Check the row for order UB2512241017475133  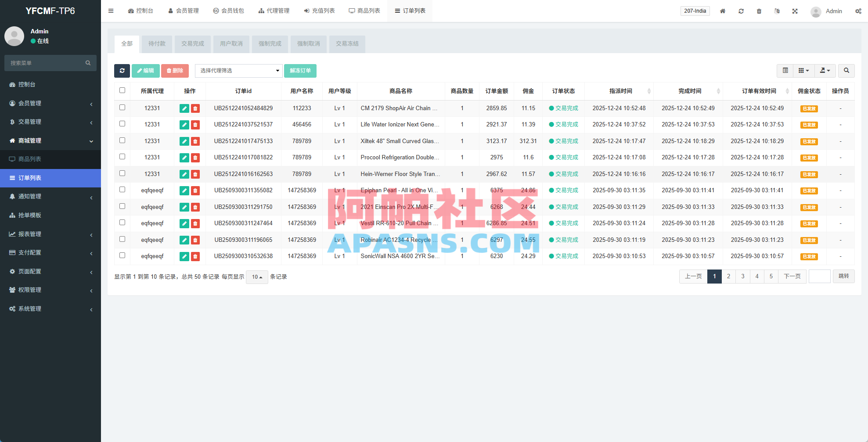[122, 140]
